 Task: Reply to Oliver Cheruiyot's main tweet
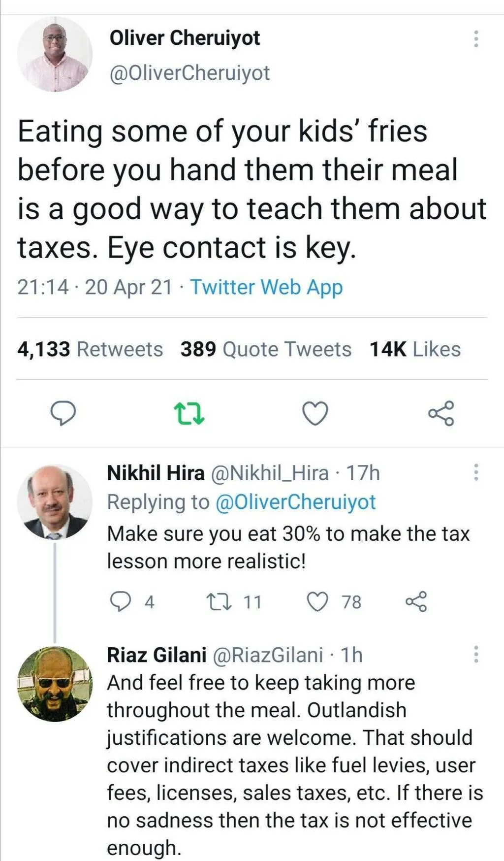pos(64,413)
